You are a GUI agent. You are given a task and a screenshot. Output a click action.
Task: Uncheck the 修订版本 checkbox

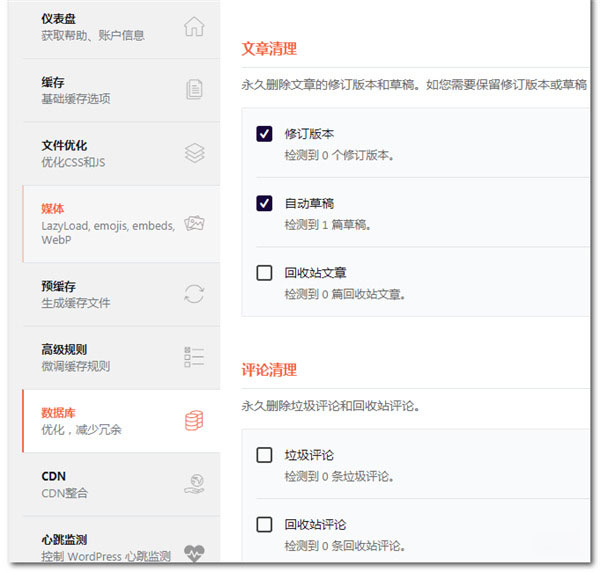[264, 134]
